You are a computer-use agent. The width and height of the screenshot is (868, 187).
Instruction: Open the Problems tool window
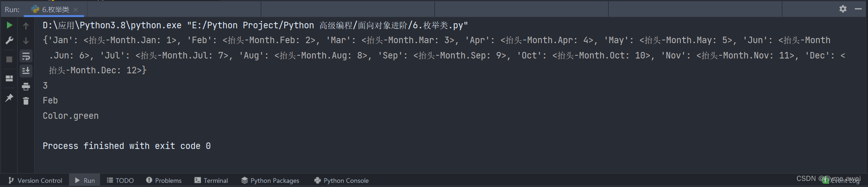pos(164,181)
